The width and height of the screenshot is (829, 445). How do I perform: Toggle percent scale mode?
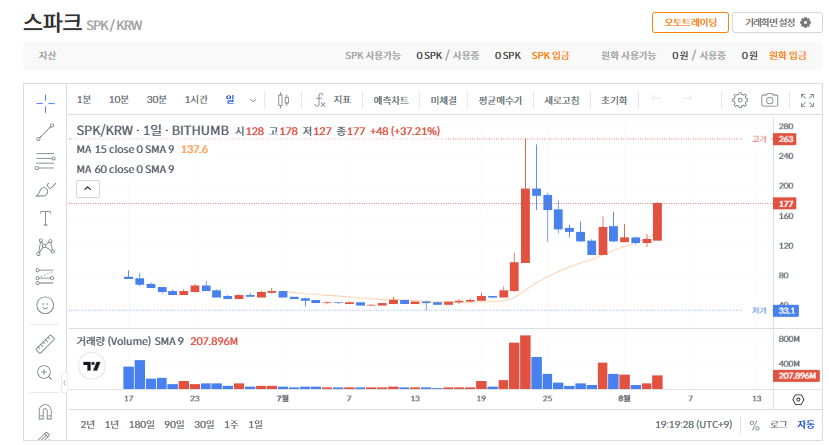[754, 425]
